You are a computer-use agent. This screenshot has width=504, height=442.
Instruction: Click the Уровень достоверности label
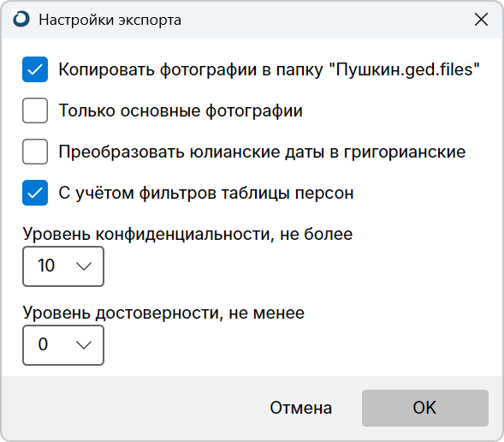click(163, 313)
